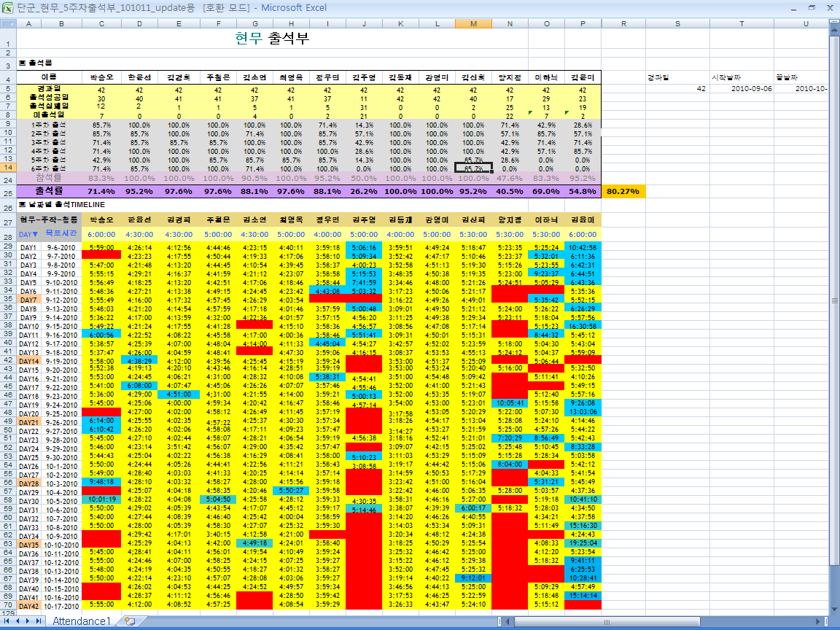Select row 25 header

coord(8,192)
